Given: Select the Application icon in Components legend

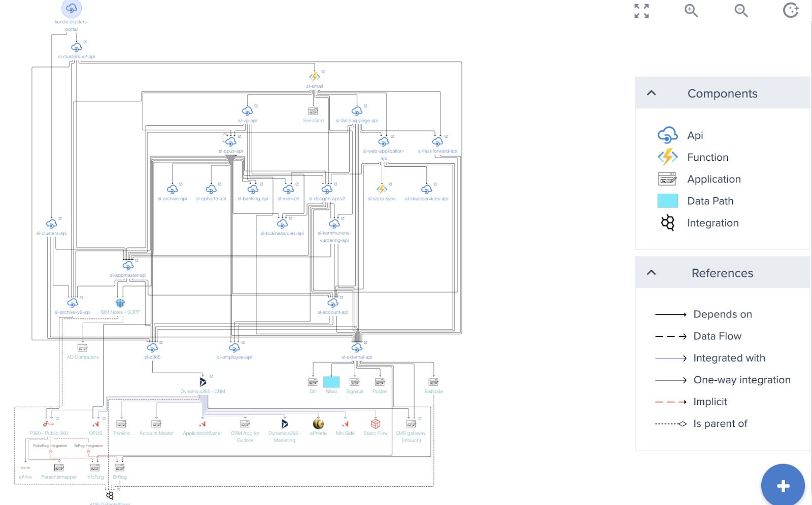Looking at the screenshot, I should [667, 178].
